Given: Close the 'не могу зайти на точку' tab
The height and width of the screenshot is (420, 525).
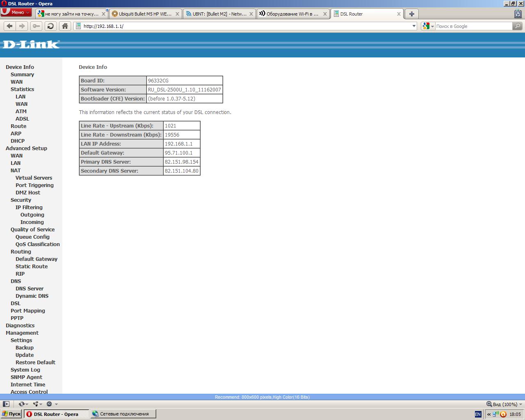Looking at the screenshot, I should pos(103,14).
